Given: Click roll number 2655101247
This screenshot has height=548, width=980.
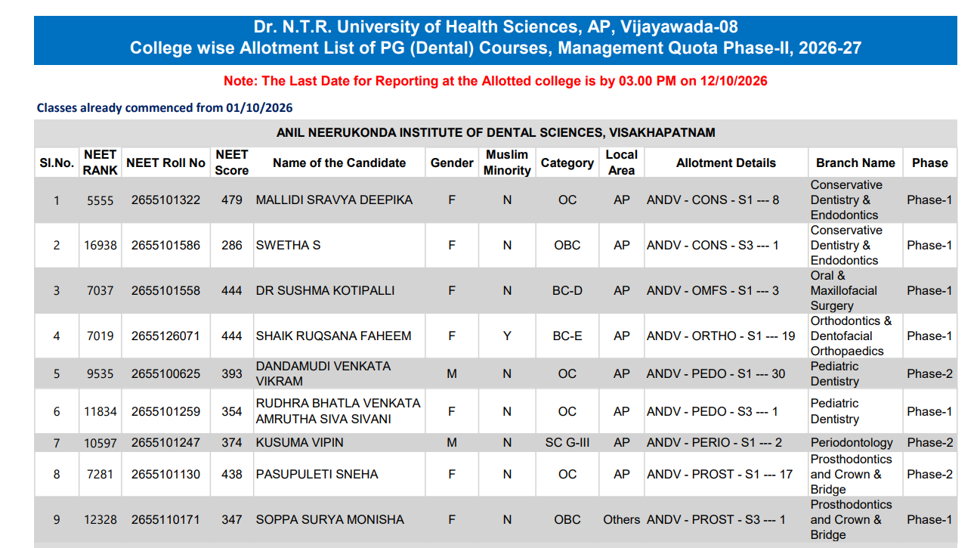Looking at the screenshot, I should (x=165, y=443).
